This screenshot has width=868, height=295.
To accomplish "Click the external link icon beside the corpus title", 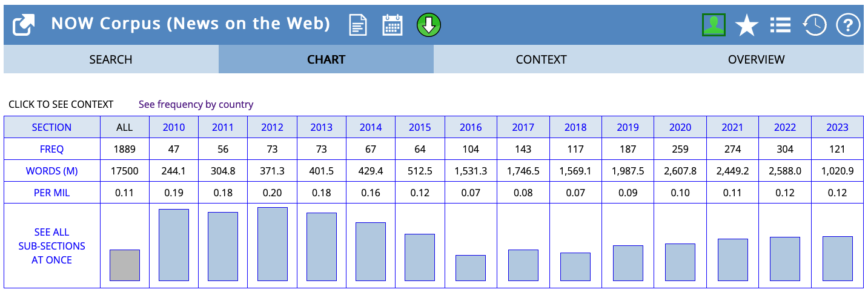I will point(24,25).
